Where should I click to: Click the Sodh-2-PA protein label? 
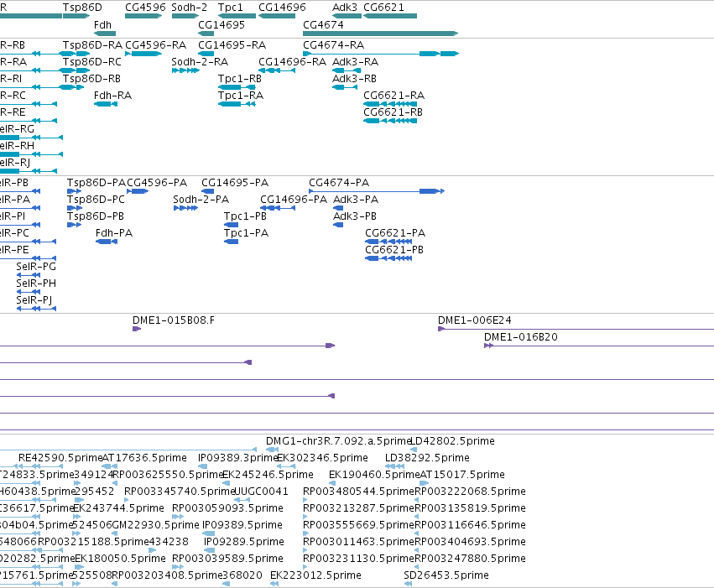coord(201,200)
